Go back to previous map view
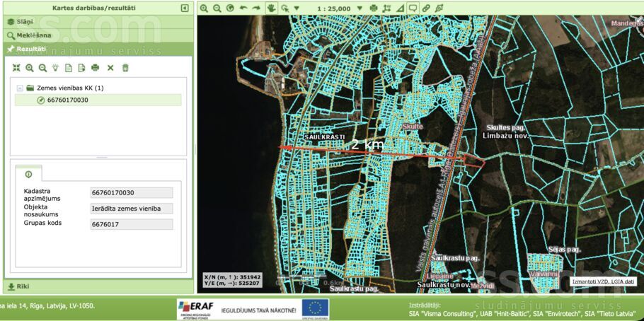The image size is (644, 321). point(243,8)
